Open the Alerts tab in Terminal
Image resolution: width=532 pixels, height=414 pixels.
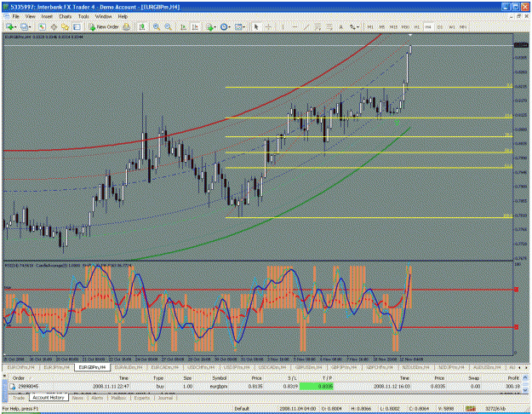tap(97, 397)
